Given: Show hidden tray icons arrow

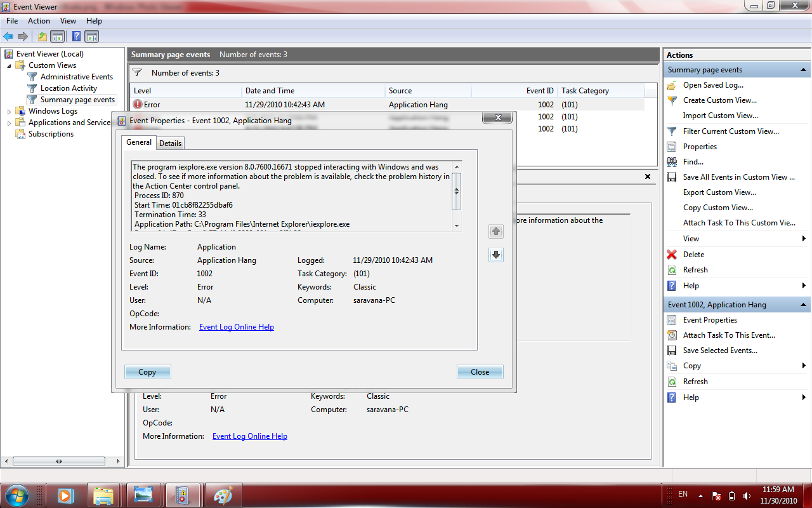Looking at the screenshot, I should [x=700, y=495].
